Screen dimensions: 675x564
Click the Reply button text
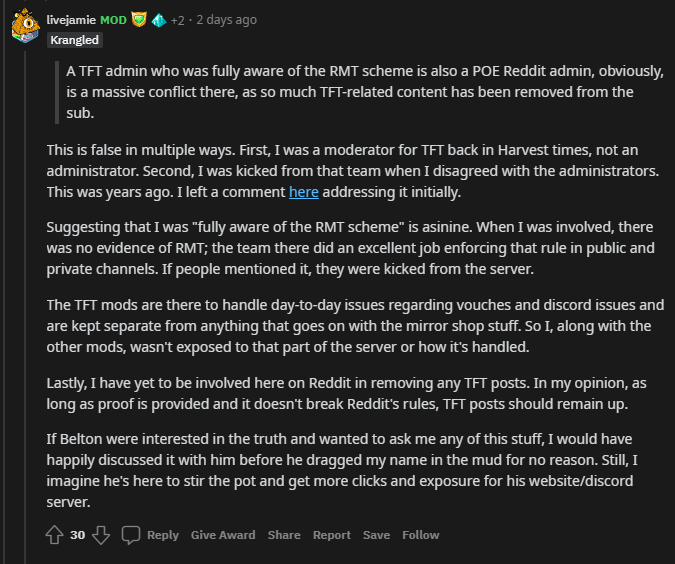[163, 535]
